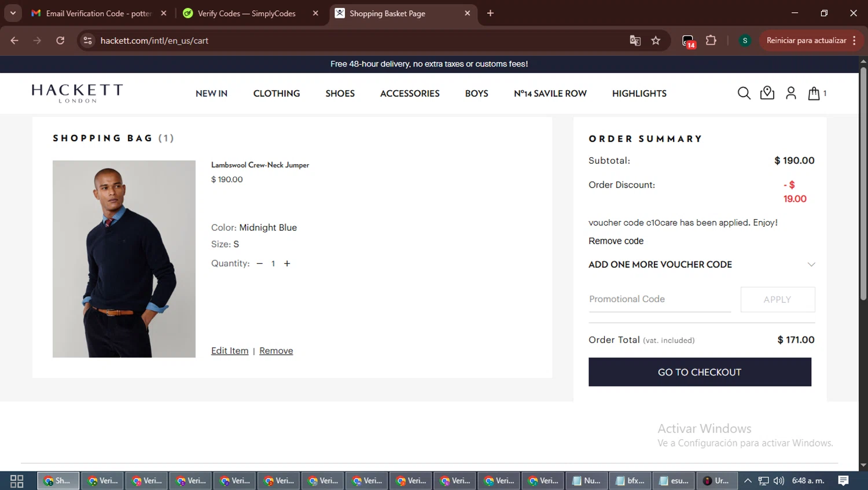Viewport: 868px width, 490px height.
Task: Open the account profile icon
Action: [791, 93]
